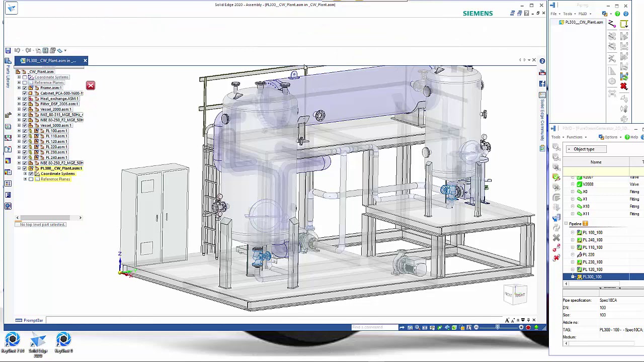Click the View styles green cube icon
This screenshot has width=644, height=362.
point(454,328)
